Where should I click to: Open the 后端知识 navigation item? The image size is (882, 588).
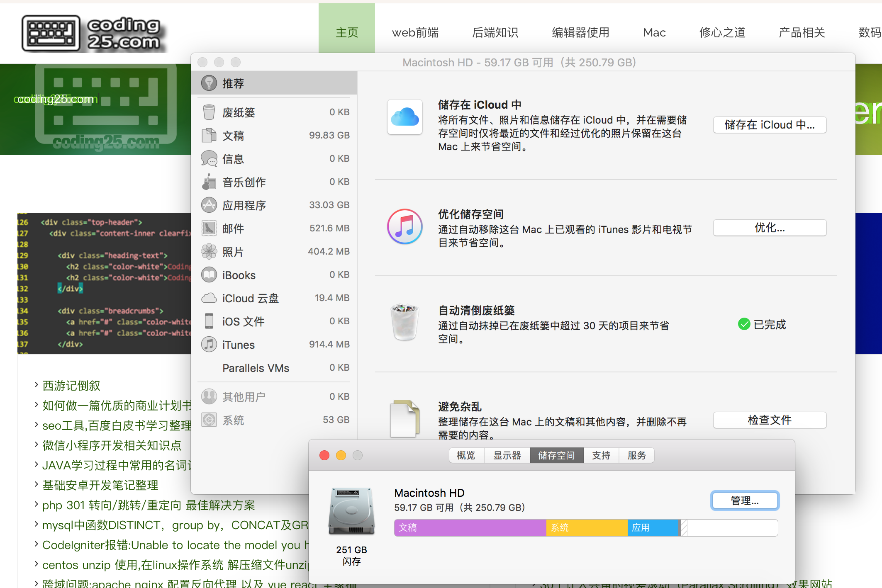click(495, 32)
